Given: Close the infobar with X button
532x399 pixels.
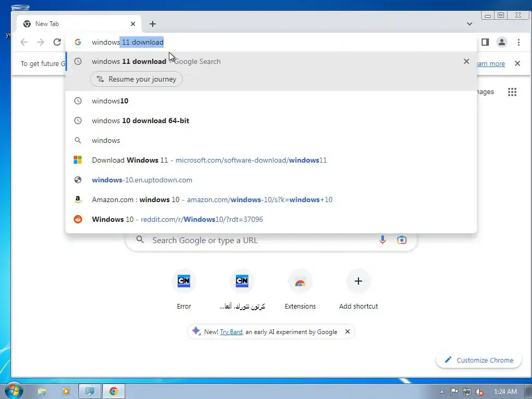Looking at the screenshot, I should (x=517, y=63).
